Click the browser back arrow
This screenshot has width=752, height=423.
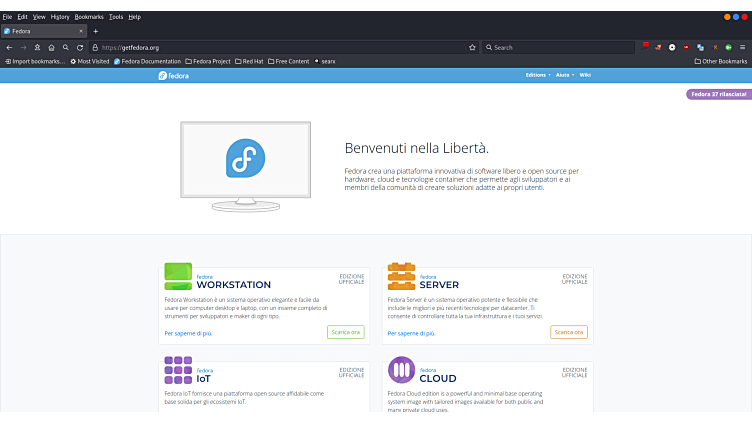[x=9, y=47]
